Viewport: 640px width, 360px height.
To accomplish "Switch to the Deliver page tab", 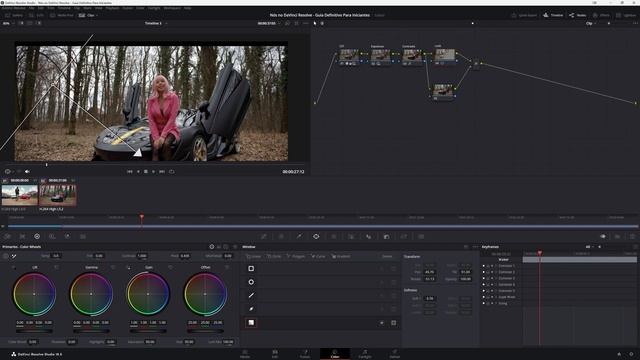I will [394, 354].
